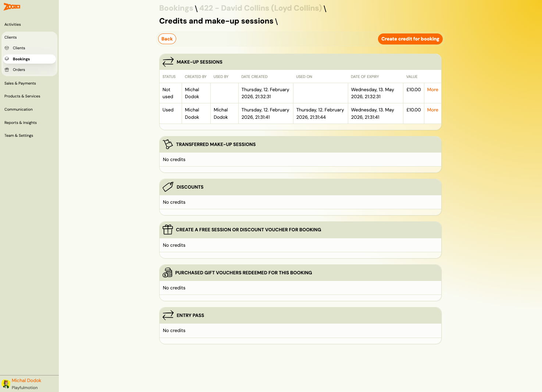Open Michal Dodok account name link

coord(26,381)
